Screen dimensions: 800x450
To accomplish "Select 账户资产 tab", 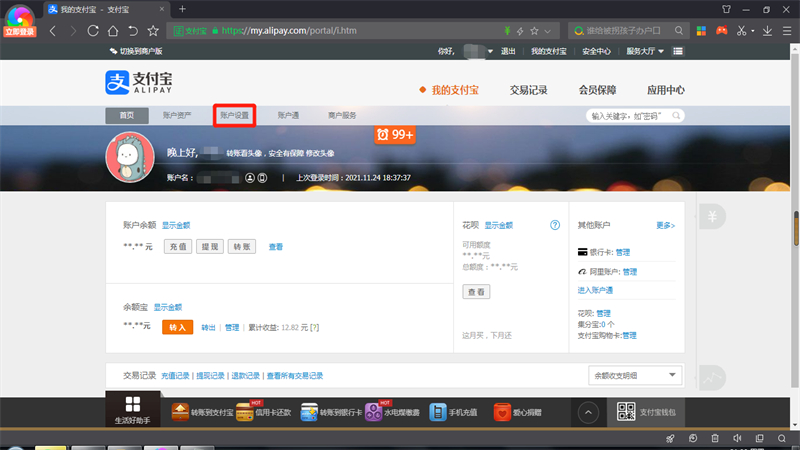I will [177, 115].
